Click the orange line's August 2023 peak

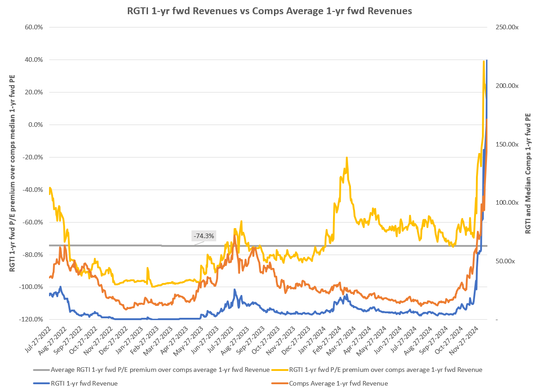235,236
